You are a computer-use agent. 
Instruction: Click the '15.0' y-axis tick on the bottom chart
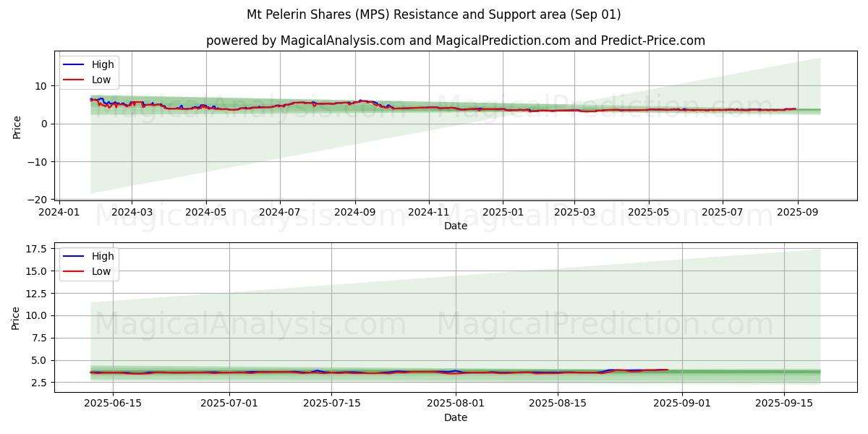[37, 271]
